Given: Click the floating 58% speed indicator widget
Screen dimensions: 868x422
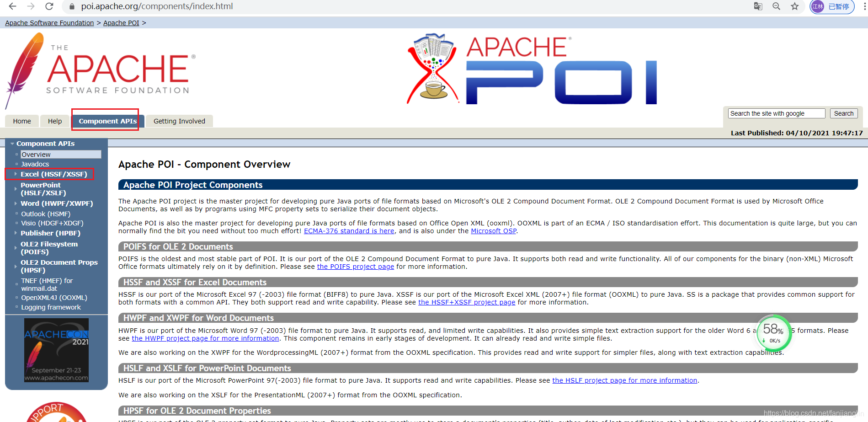Looking at the screenshot, I should [773, 332].
